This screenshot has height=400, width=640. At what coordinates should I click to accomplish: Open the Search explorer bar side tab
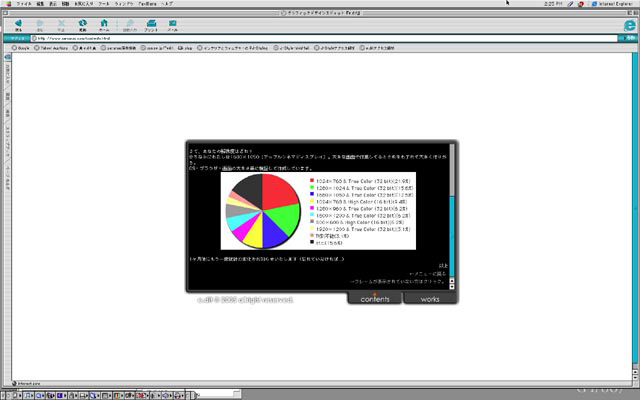[7, 114]
